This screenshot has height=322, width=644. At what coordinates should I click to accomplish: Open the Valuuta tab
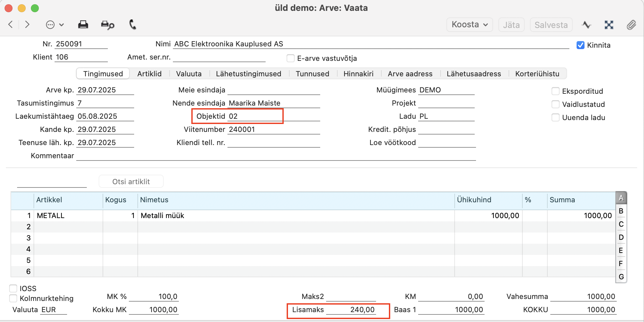189,74
